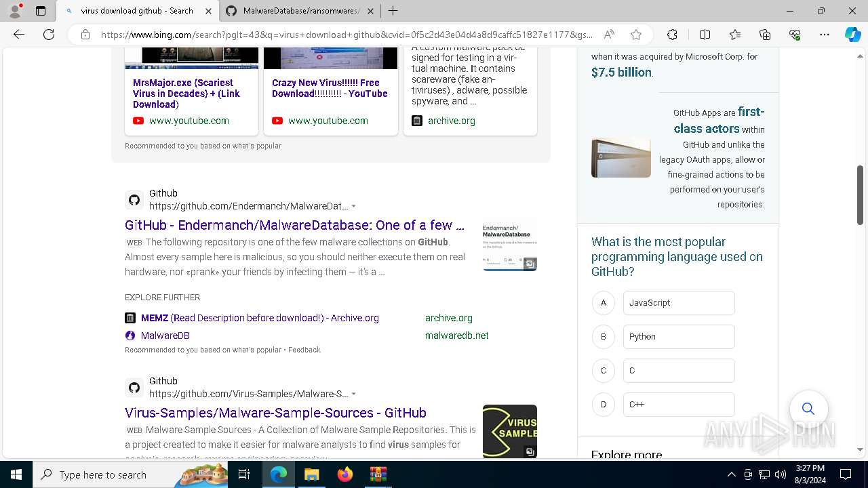The height and width of the screenshot is (488, 868).
Task: Open archive.org green link beside MEMZ
Action: 449,318
